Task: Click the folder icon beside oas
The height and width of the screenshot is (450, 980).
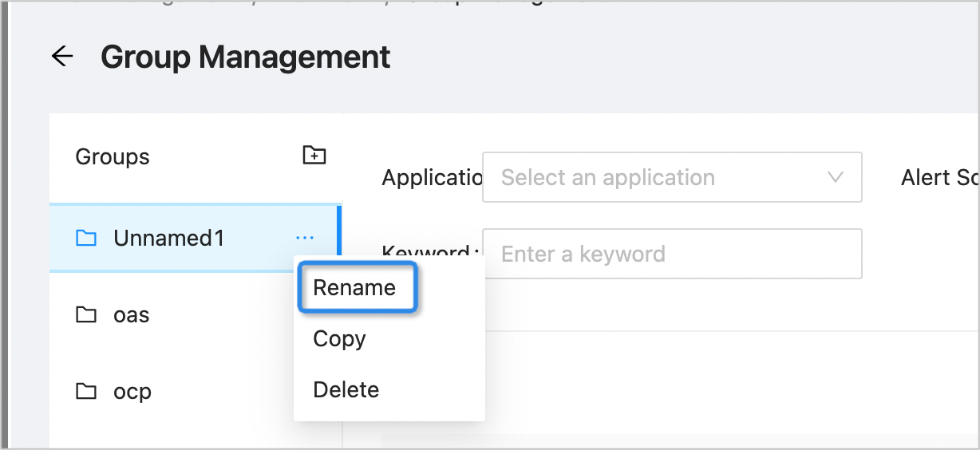Action: [x=85, y=315]
